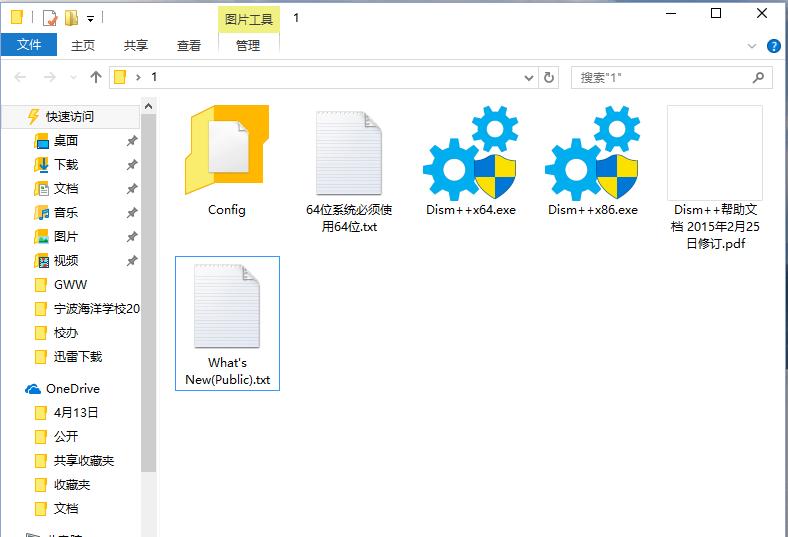This screenshot has width=788, height=537.
Task: Click the Properties icon in quick access toolbar
Action: [50, 18]
